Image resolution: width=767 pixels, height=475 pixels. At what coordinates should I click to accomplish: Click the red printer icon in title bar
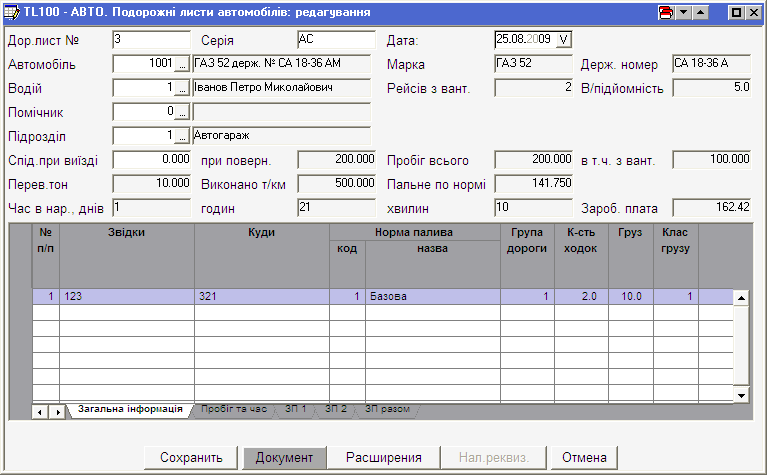[666, 13]
